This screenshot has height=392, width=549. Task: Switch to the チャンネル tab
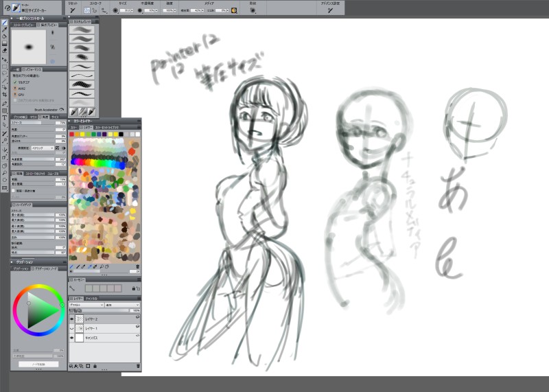tap(92, 299)
